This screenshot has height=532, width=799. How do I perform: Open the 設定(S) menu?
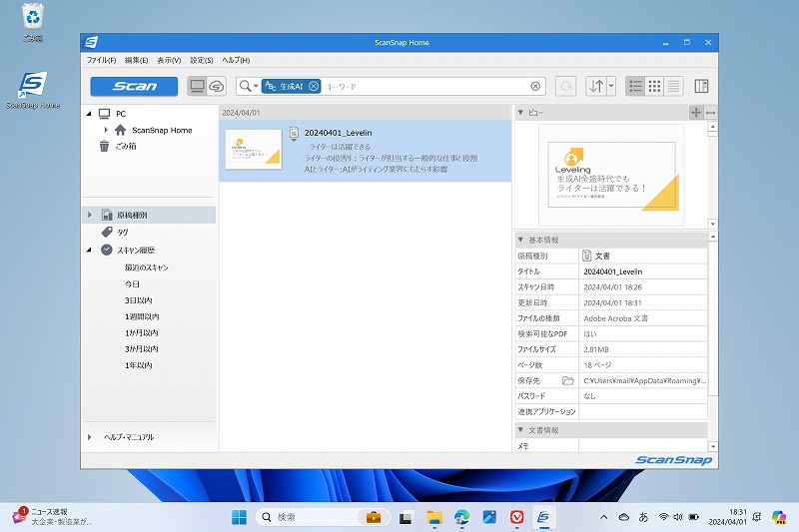(202, 61)
